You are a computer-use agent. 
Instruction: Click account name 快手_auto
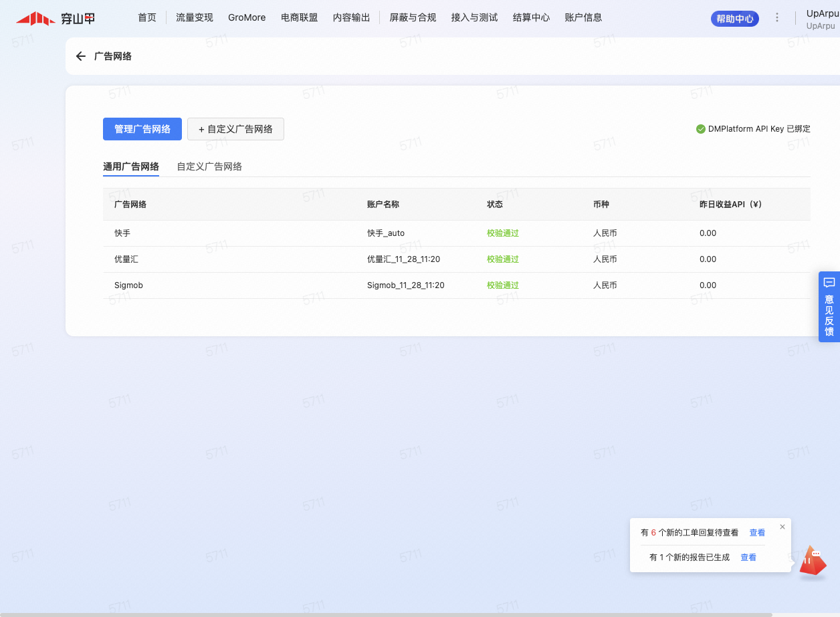coord(386,233)
